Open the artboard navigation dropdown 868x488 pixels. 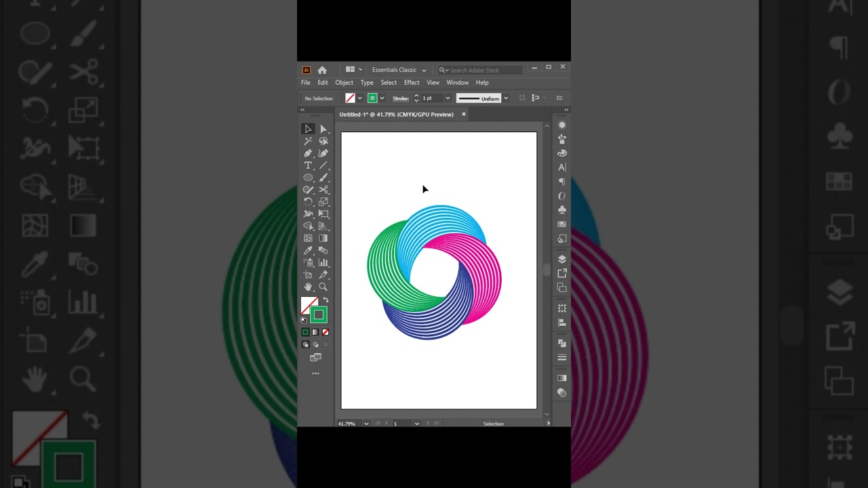(x=416, y=424)
